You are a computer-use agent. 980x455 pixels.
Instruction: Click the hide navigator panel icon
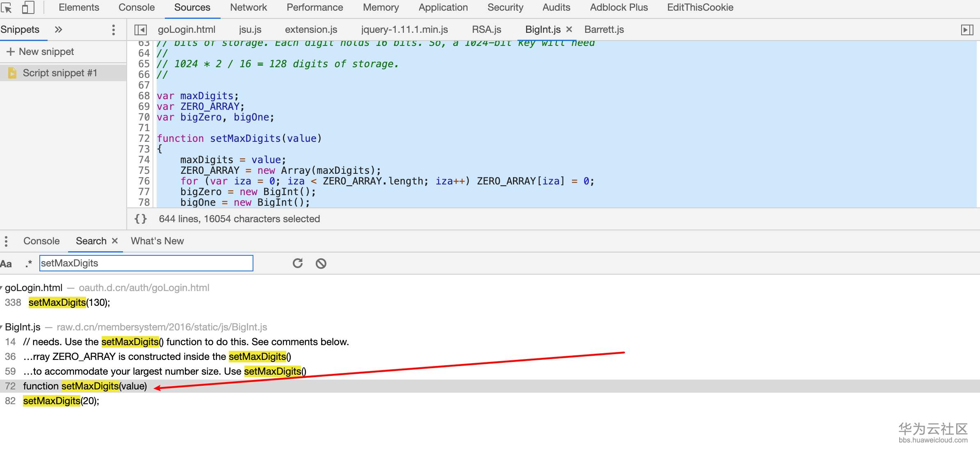(141, 30)
